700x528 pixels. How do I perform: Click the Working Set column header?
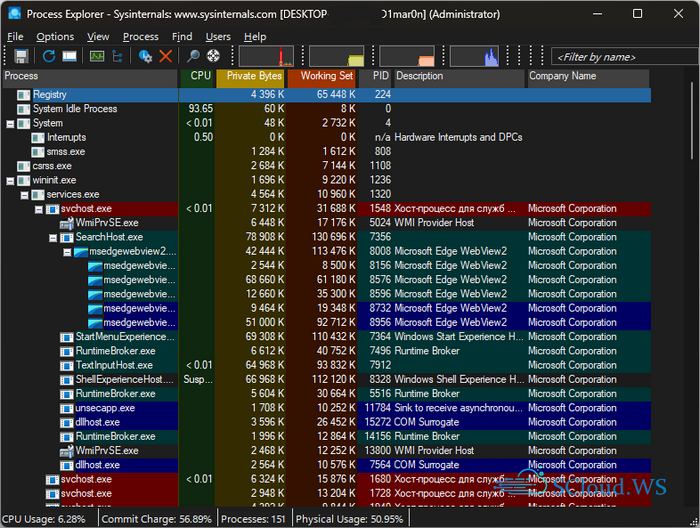[x=323, y=76]
